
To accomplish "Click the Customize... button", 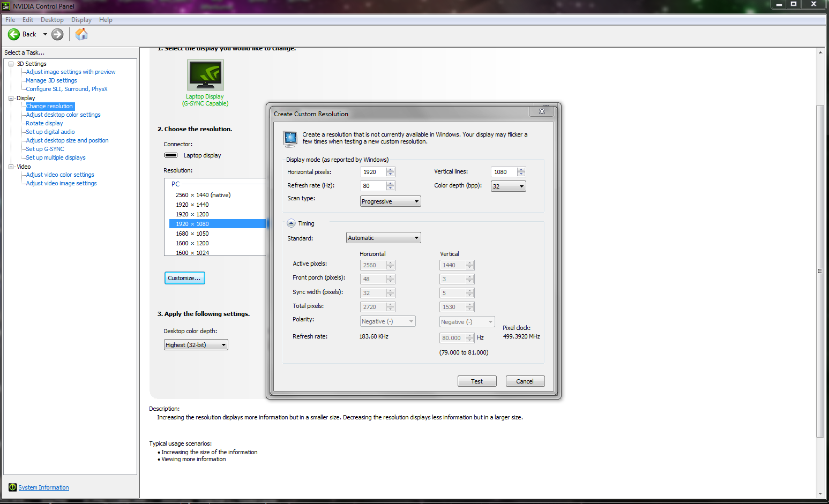I will (x=184, y=278).
